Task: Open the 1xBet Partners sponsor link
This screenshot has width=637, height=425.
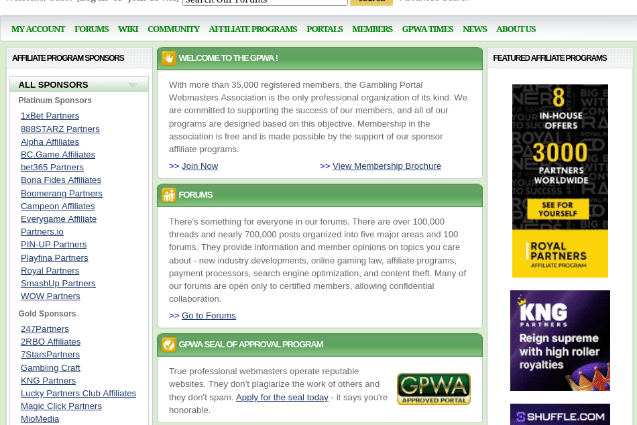Action: (x=50, y=116)
